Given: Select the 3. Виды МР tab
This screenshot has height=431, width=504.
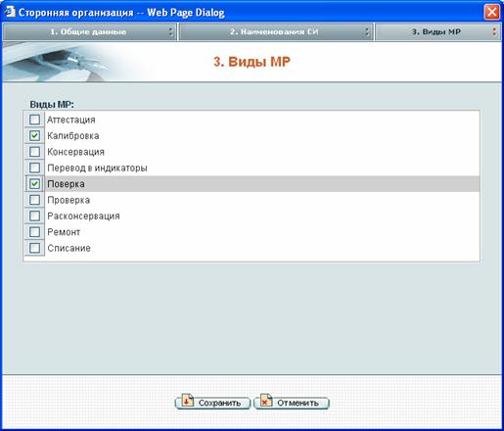Looking at the screenshot, I should tap(437, 32).
